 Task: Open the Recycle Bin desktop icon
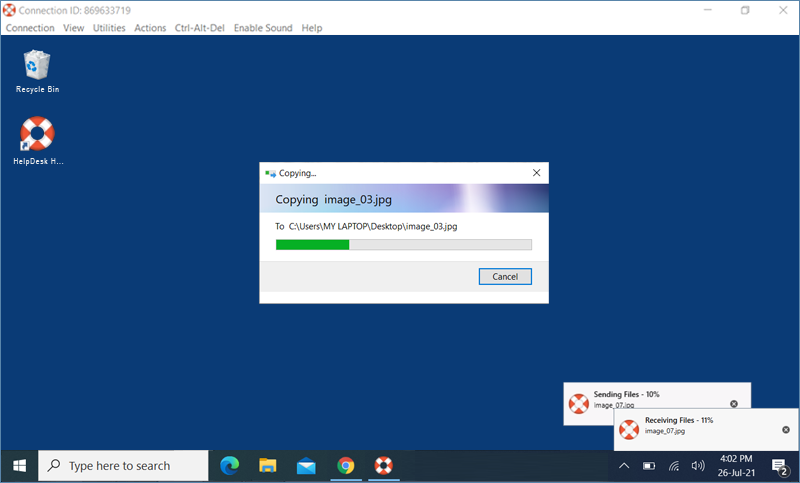(x=37, y=67)
